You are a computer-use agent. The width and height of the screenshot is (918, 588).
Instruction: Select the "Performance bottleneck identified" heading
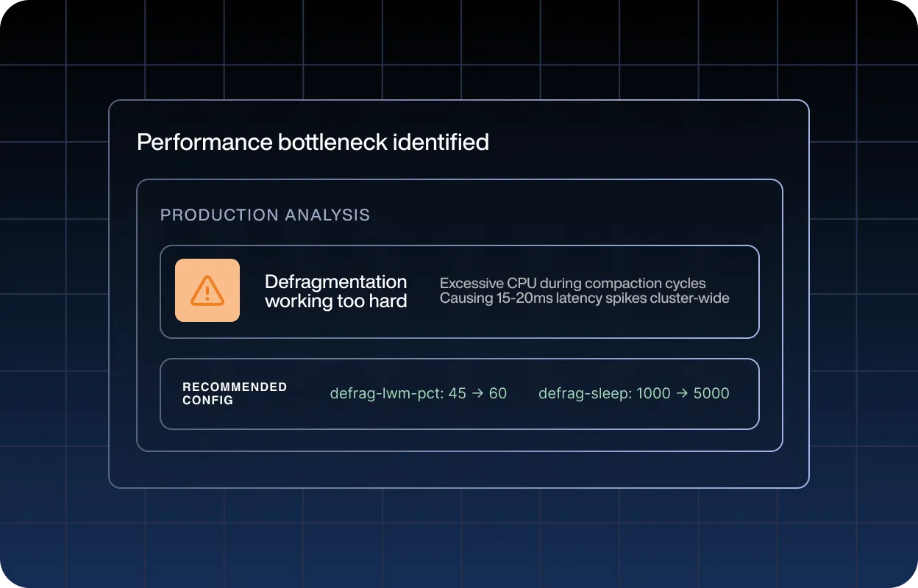(x=313, y=142)
